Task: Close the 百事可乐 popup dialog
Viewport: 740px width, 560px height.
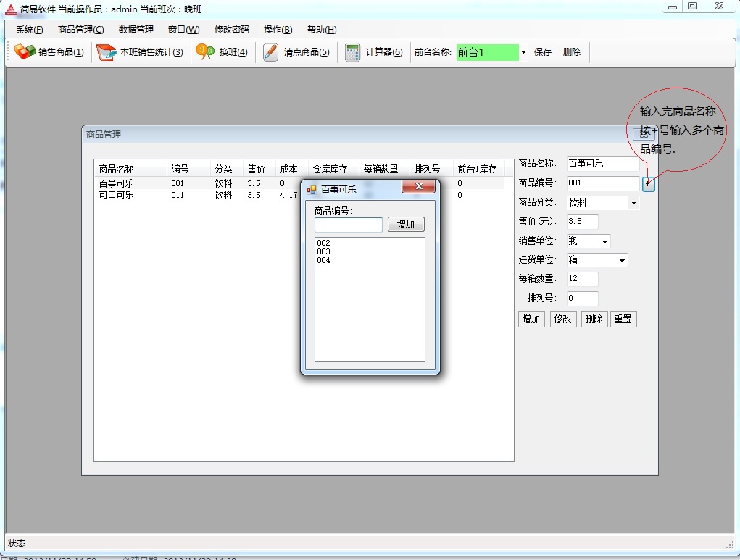Action: pos(418,188)
